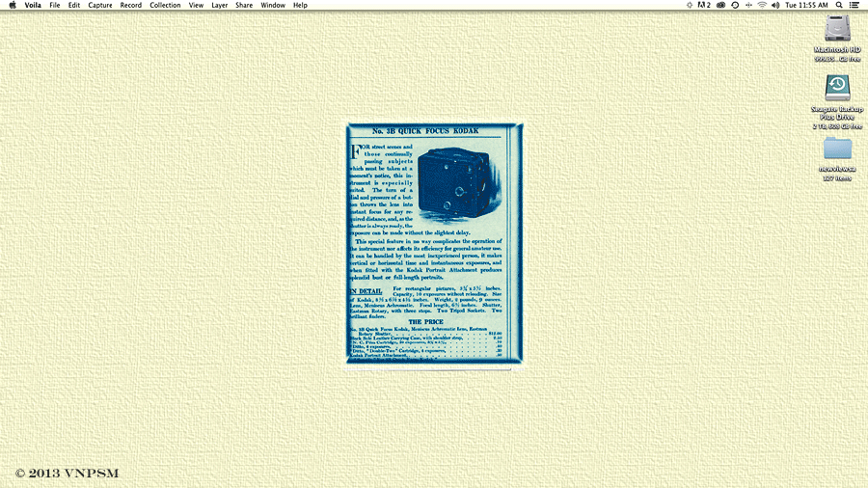
Task: Open the Apple menu
Action: [13, 5]
